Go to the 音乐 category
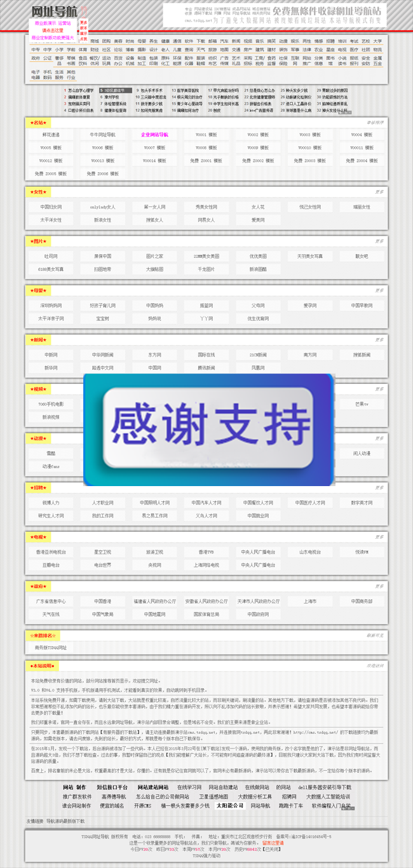 pos(259,41)
